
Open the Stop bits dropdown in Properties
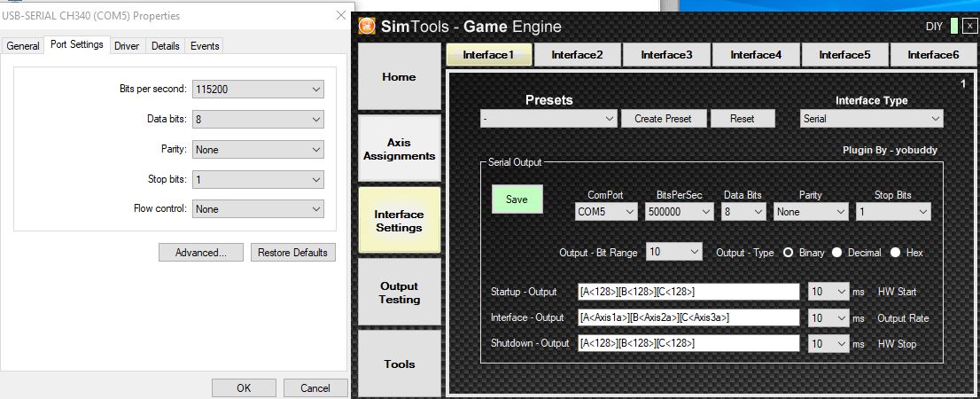258,179
